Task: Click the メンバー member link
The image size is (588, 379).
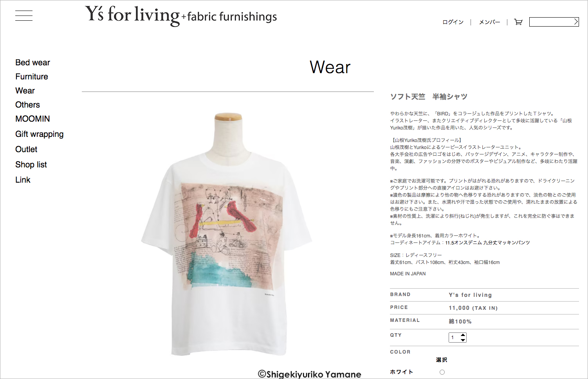Action: [x=490, y=22]
